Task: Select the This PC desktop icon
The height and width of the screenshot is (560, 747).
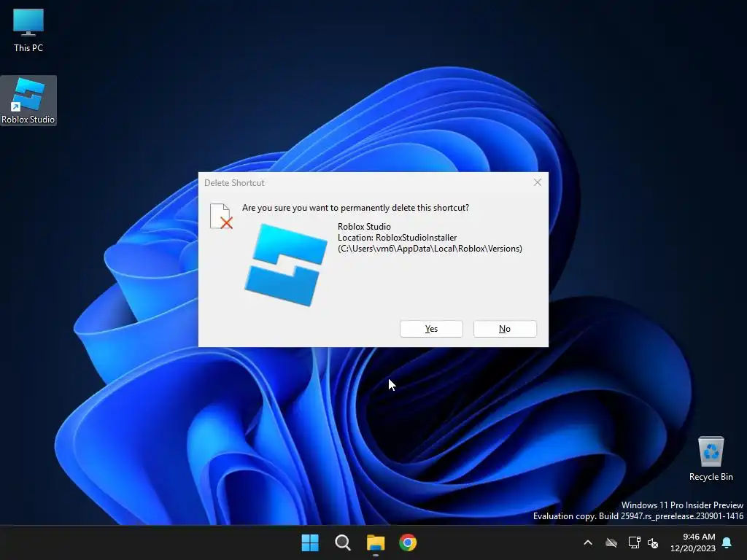Action: tap(28, 31)
